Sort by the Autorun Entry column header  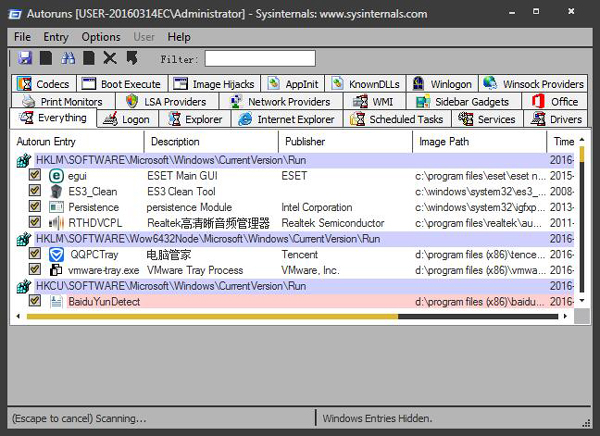[77, 142]
